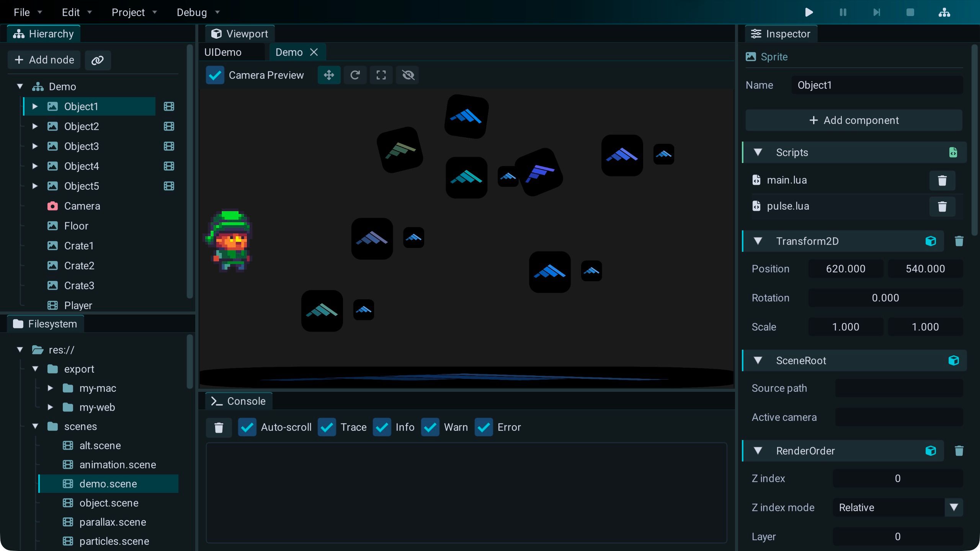Select the rotate tool in viewport toolbar
Screen dimensions: 980x551
pyautogui.click(x=355, y=75)
